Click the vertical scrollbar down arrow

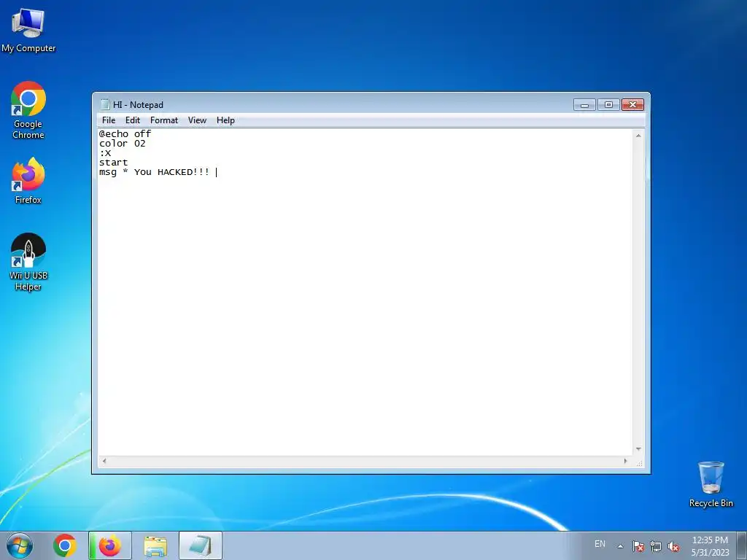click(x=638, y=449)
